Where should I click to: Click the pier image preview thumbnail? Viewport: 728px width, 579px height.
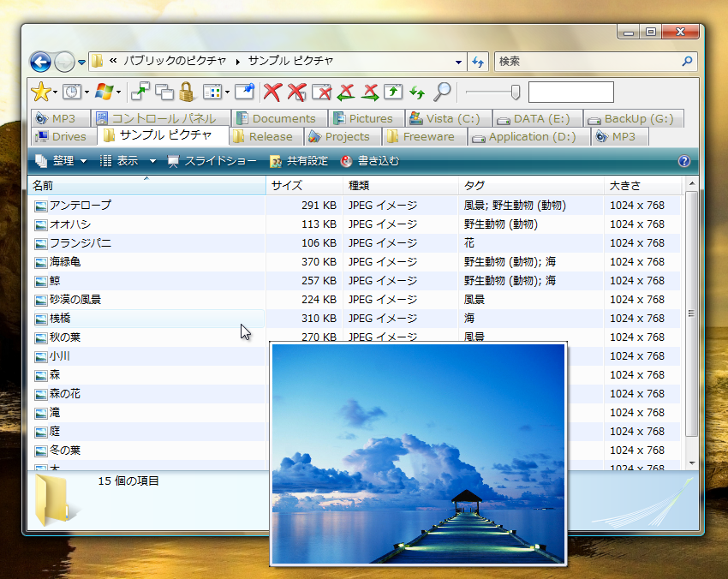tap(418, 454)
